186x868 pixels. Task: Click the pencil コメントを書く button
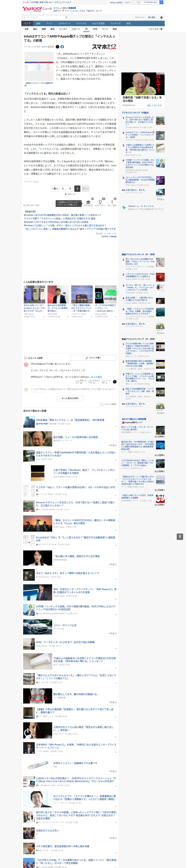pyautogui.click(x=93, y=358)
